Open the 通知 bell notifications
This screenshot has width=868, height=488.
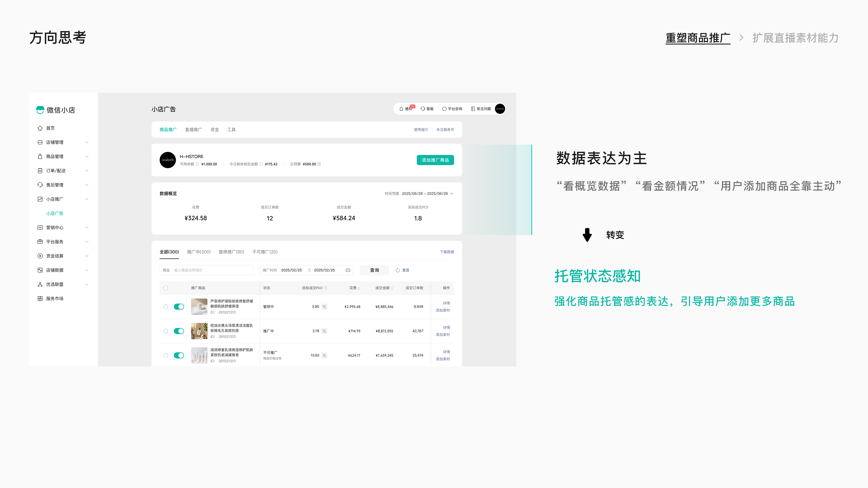point(401,109)
